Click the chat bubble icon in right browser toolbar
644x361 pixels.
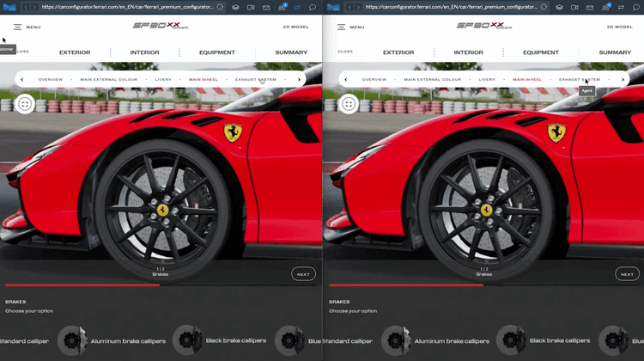(635, 7)
